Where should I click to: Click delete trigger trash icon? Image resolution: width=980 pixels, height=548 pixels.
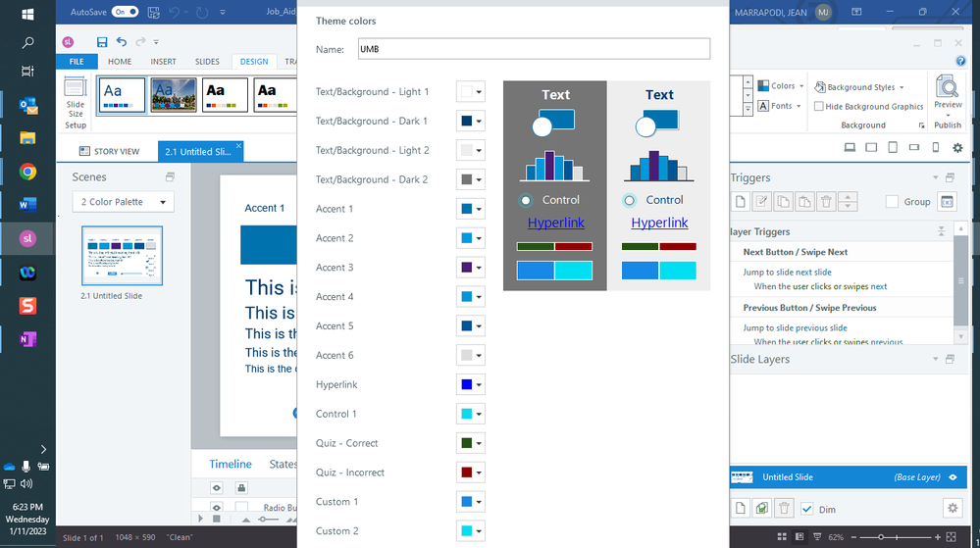click(x=826, y=201)
